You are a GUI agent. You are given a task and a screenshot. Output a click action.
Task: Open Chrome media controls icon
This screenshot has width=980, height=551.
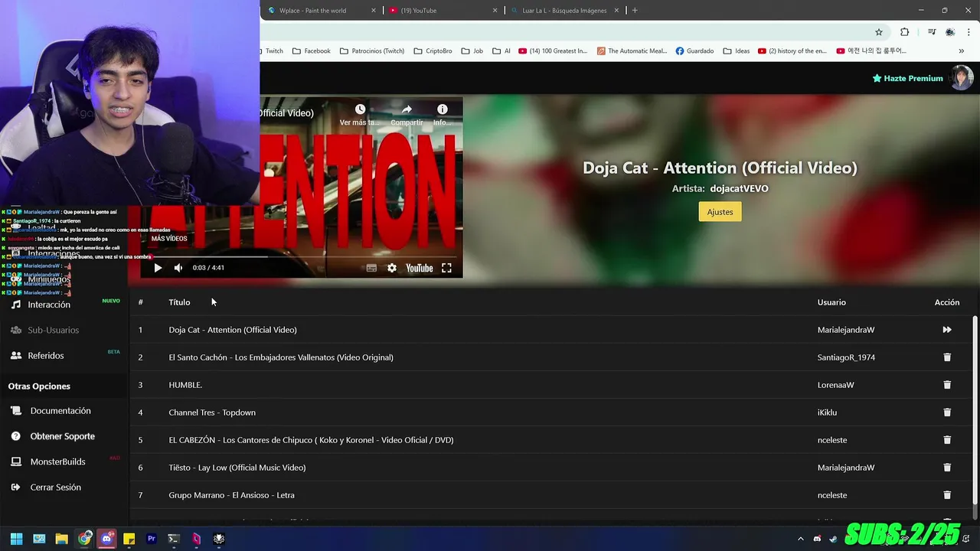[932, 32]
